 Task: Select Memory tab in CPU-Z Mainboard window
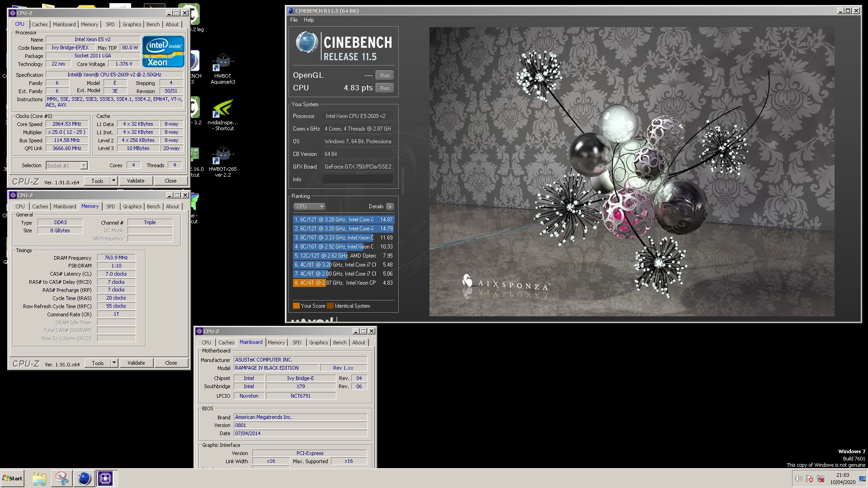coord(276,343)
